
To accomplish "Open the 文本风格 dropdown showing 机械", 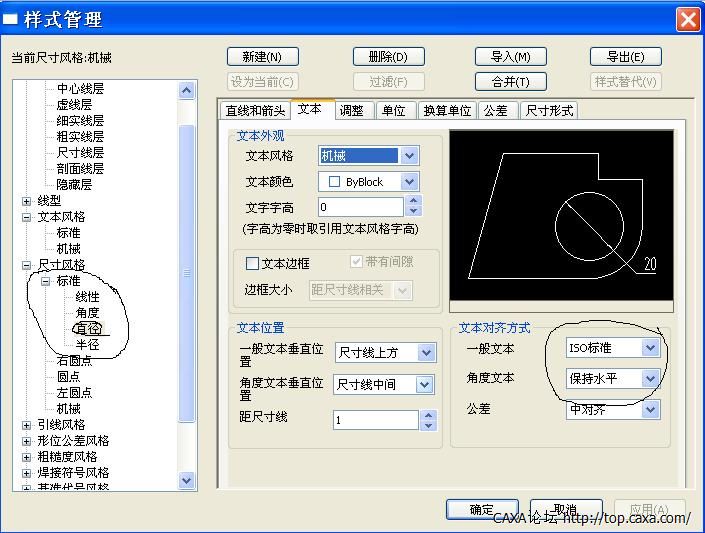I will point(369,156).
